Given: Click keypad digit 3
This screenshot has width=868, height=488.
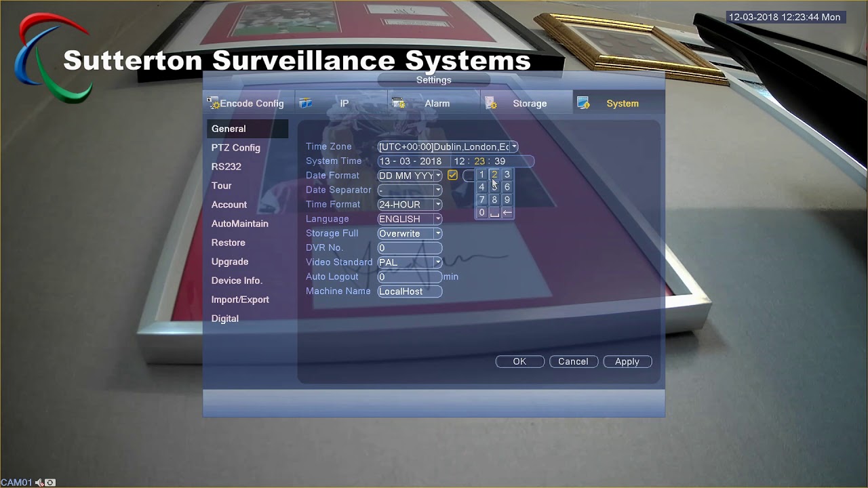Looking at the screenshot, I should (x=507, y=175).
